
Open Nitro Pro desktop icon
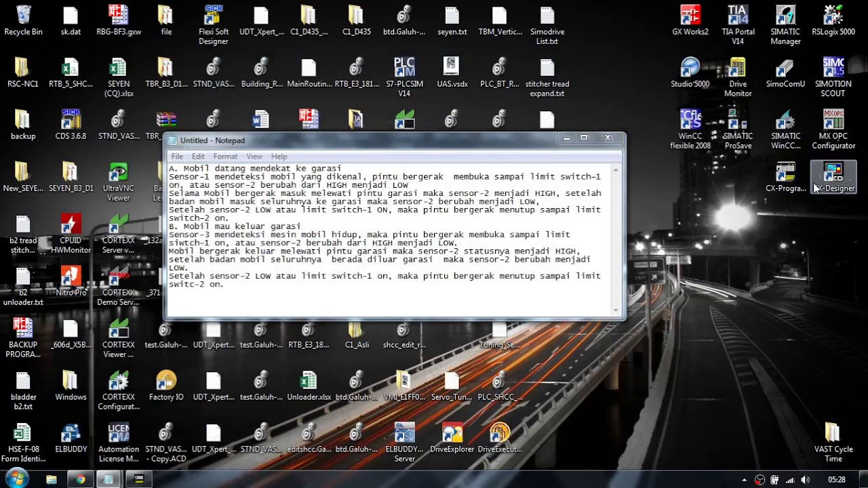[71, 281]
